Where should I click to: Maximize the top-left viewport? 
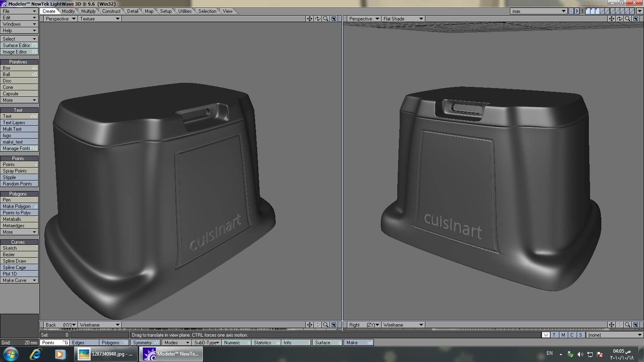coord(334,19)
